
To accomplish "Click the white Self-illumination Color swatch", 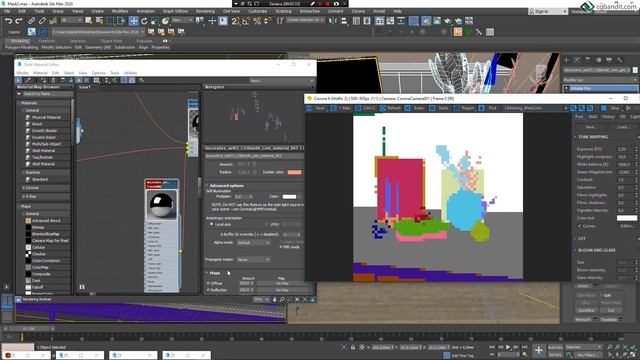I will tap(289, 197).
